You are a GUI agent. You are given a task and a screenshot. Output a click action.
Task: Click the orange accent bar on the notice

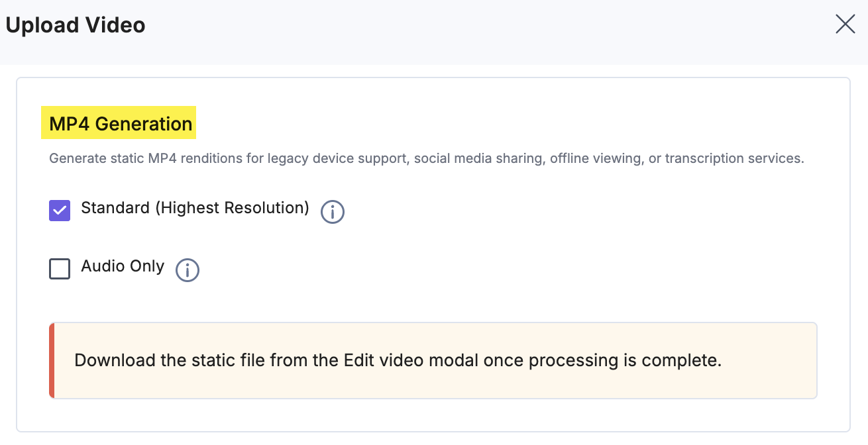(x=51, y=360)
